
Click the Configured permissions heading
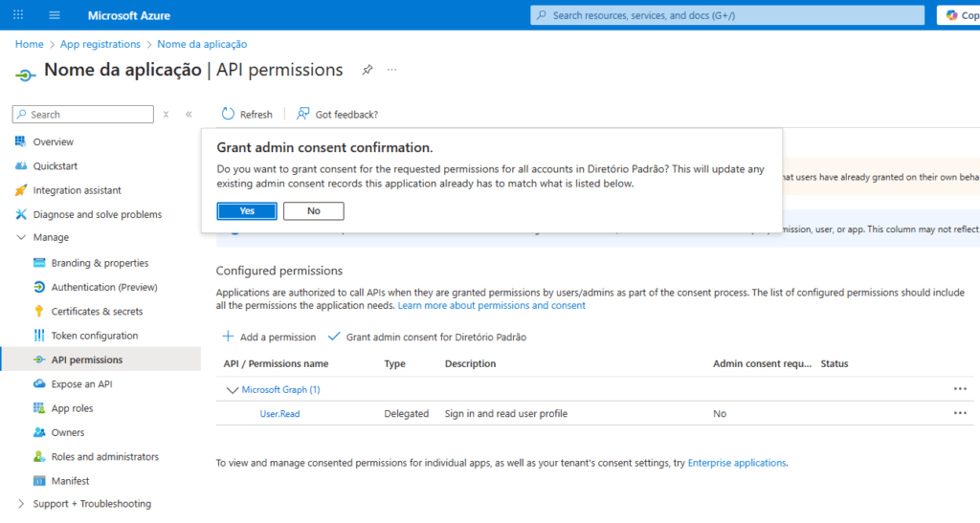[x=278, y=271]
